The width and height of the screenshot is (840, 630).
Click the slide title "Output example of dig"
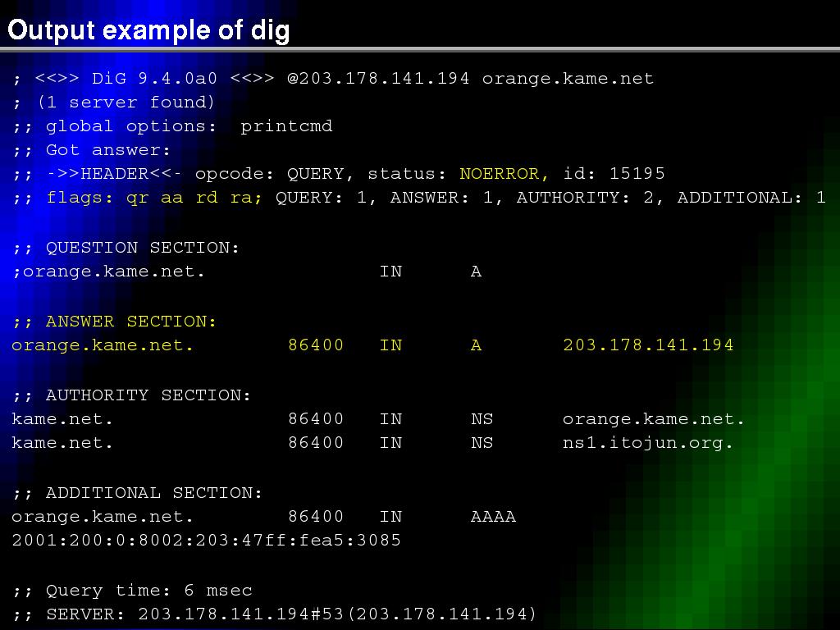tap(148, 30)
